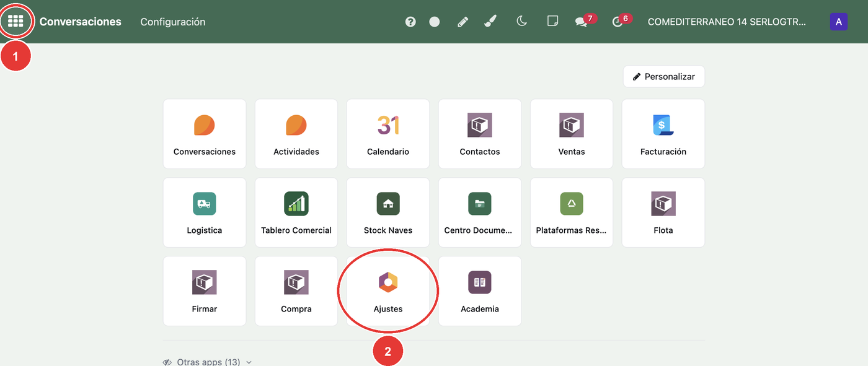Launch the Calendario app
This screenshot has width=868, height=366.
[388, 134]
